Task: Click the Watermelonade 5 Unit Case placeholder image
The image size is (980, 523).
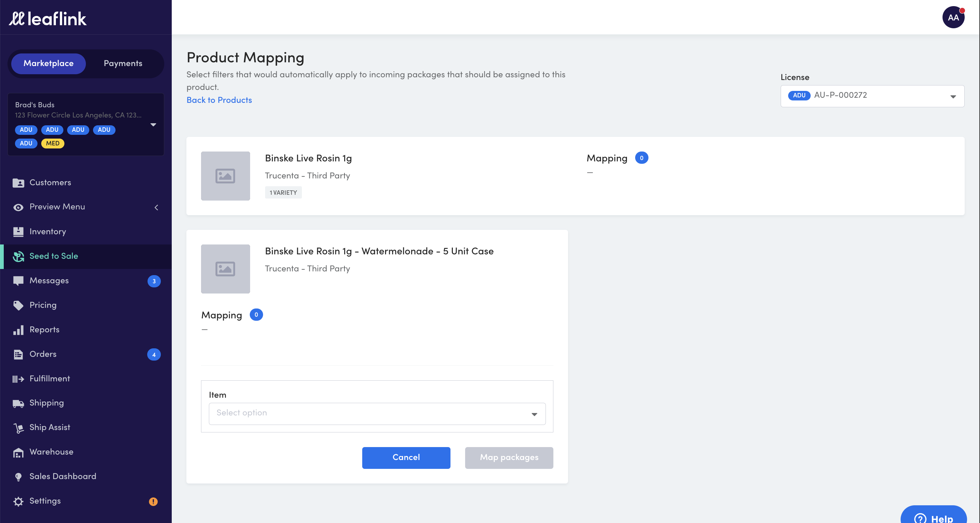Action: click(x=225, y=269)
